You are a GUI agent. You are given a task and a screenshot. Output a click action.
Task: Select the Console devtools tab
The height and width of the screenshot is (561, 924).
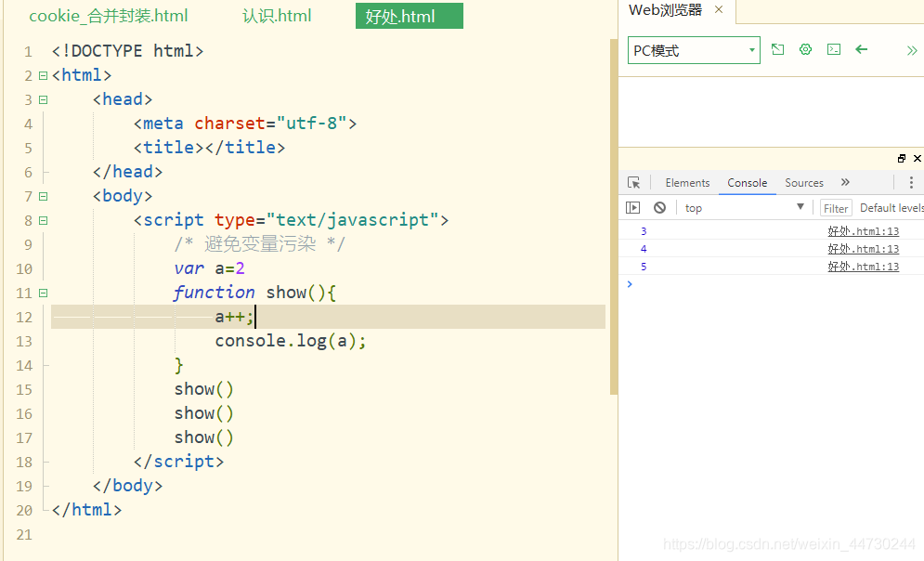click(x=748, y=183)
